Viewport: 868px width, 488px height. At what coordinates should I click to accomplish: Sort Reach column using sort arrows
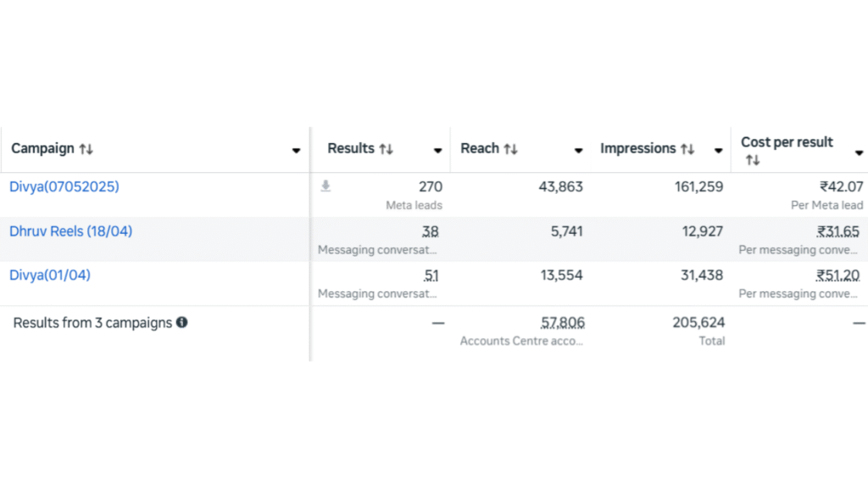coord(510,149)
